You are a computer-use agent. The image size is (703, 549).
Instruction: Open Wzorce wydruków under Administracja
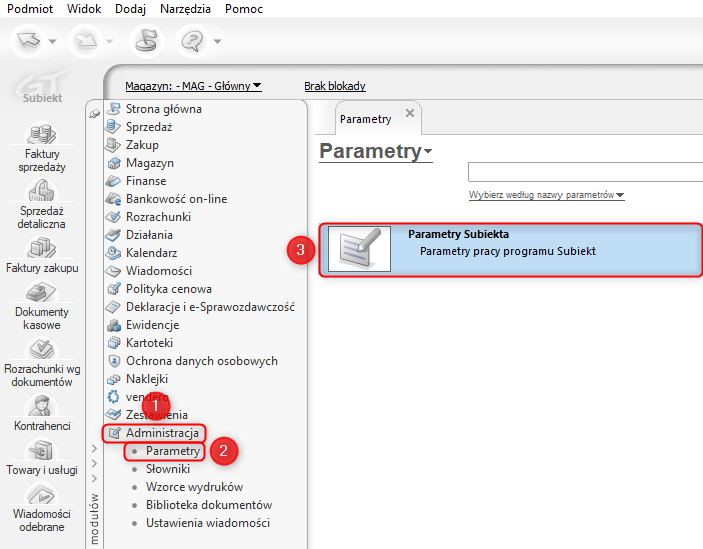pos(194,487)
